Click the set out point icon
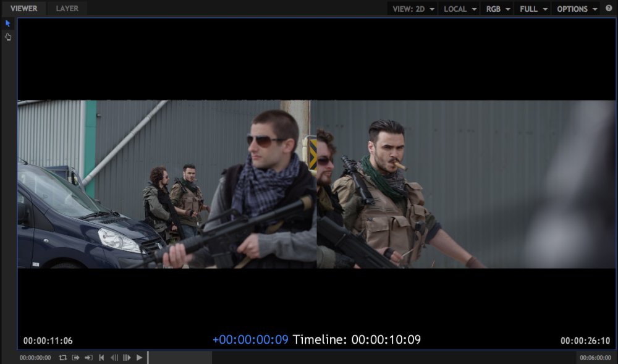This screenshot has height=364, width=618. click(x=75, y=358)
